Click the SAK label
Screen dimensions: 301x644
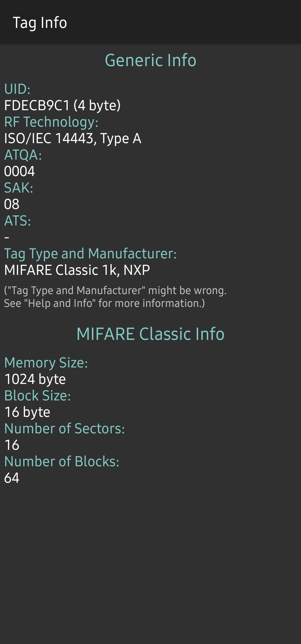[x=19, y=188]
